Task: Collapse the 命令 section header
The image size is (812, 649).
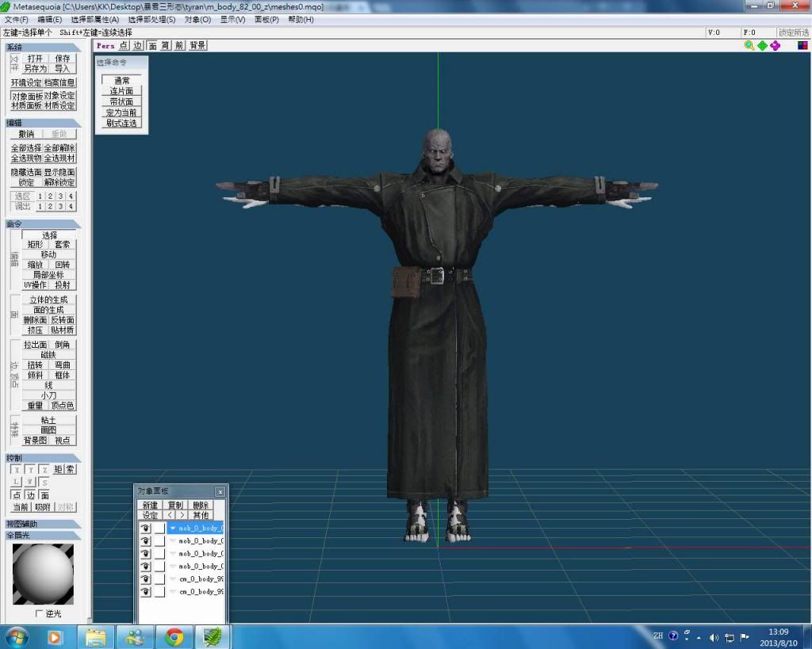Action: tap(43, 224)
